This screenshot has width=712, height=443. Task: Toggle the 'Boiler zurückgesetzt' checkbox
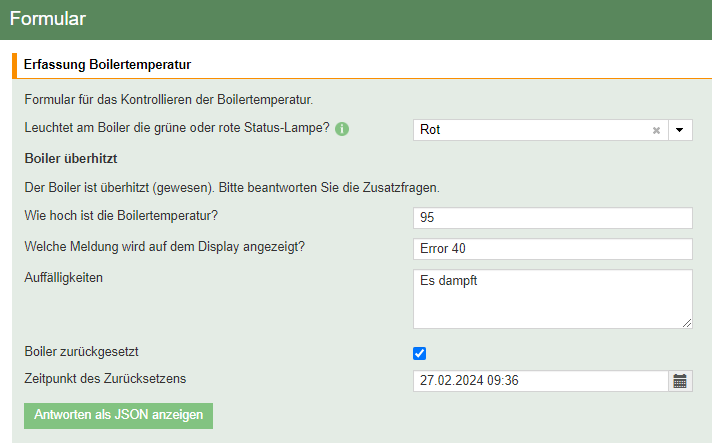(x=420, y=353)
